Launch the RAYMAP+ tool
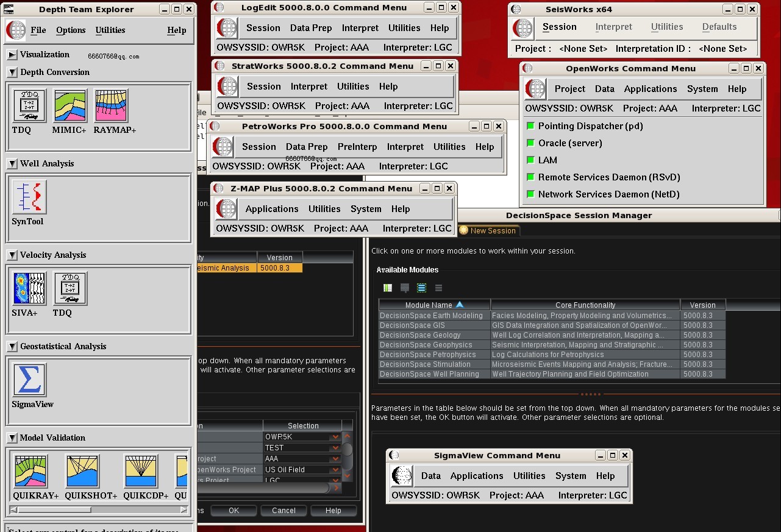Image resolution: width=781 pixels, height=532 pixels. pyautogui.click(x=111, y=105)
